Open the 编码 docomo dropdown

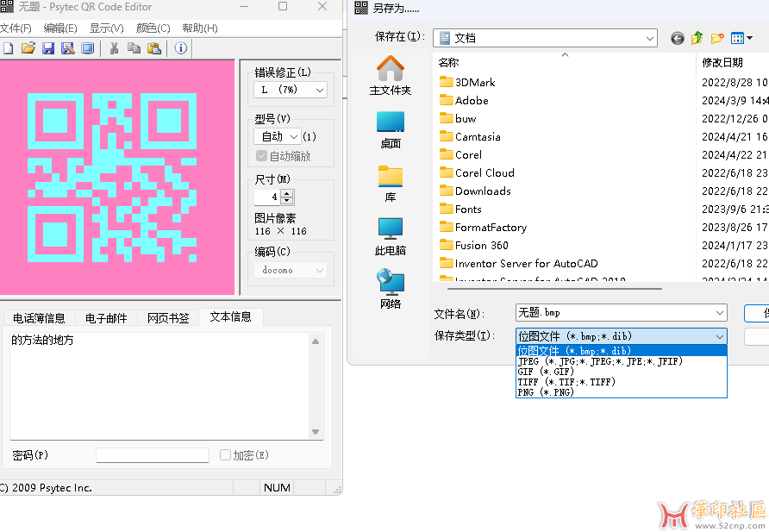pyautogui.click(x=291, y=270)
